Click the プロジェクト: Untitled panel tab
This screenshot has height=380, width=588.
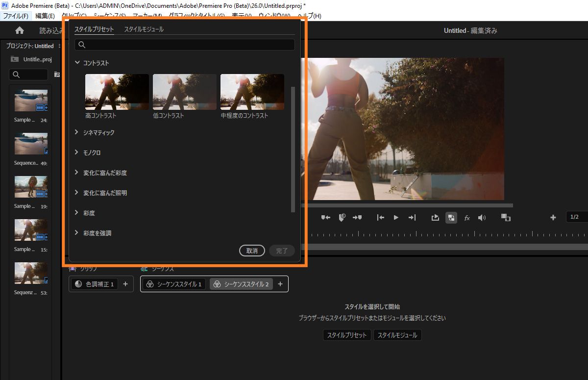click(30, 46)
